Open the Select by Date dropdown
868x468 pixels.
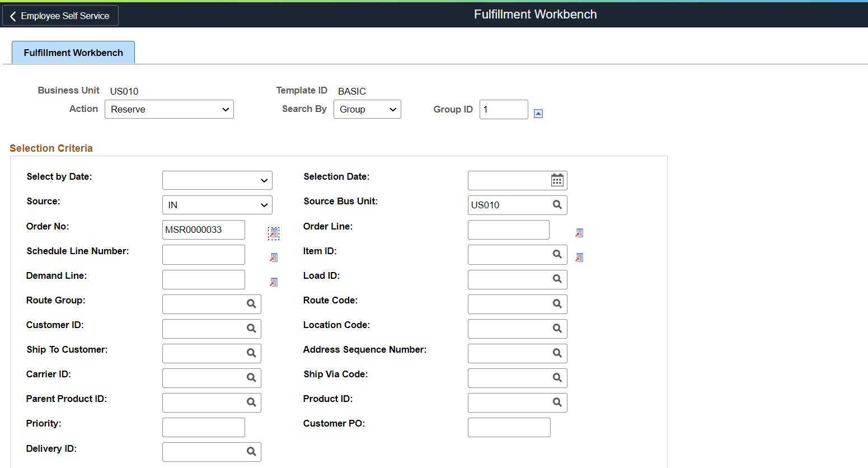pos(217,180)
